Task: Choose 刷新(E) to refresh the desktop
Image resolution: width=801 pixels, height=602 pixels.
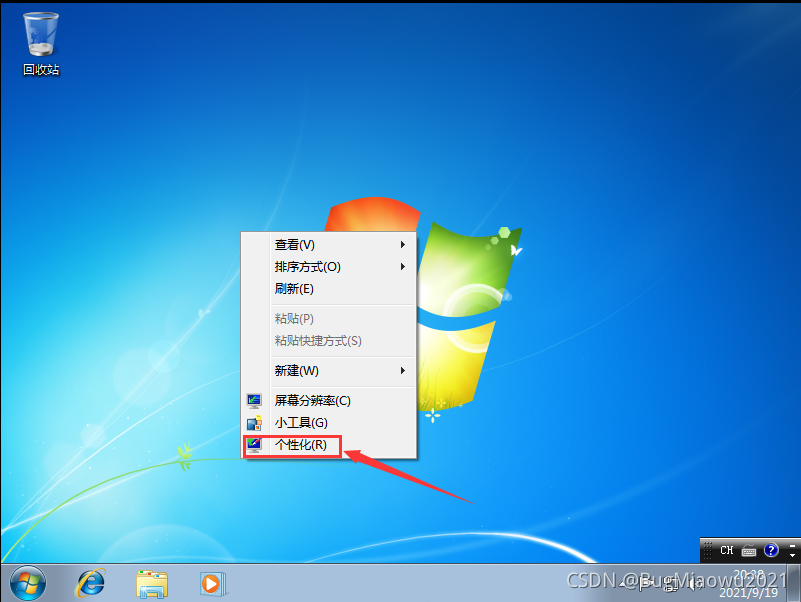Action: click(328, 289)
